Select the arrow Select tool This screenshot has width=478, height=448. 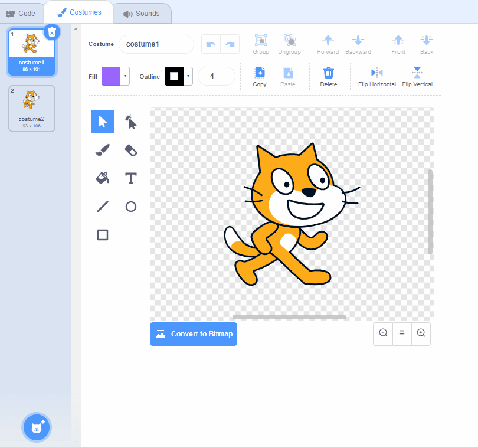coord(103,122)
